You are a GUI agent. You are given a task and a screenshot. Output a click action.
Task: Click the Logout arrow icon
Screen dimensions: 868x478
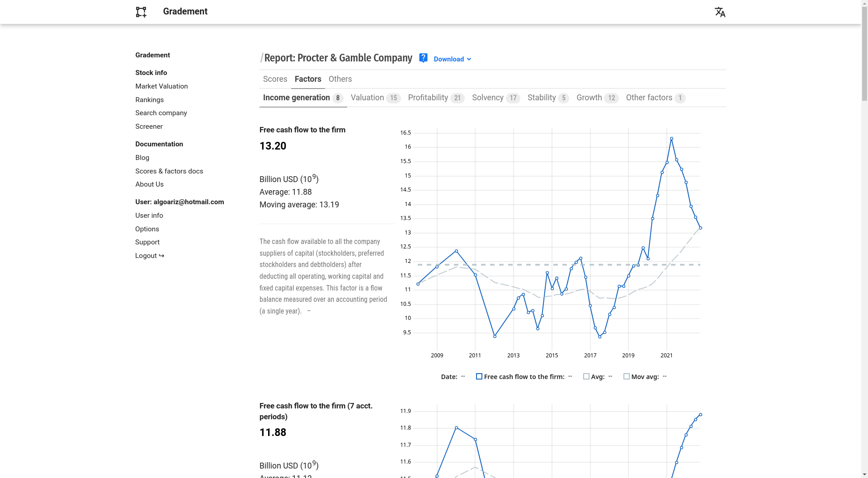point(161,256)
